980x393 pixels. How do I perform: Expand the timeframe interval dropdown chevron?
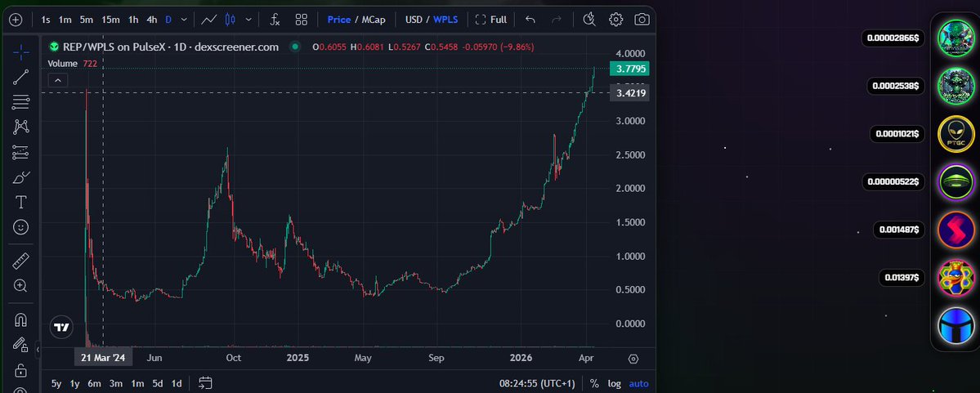[x=184, y=20]
